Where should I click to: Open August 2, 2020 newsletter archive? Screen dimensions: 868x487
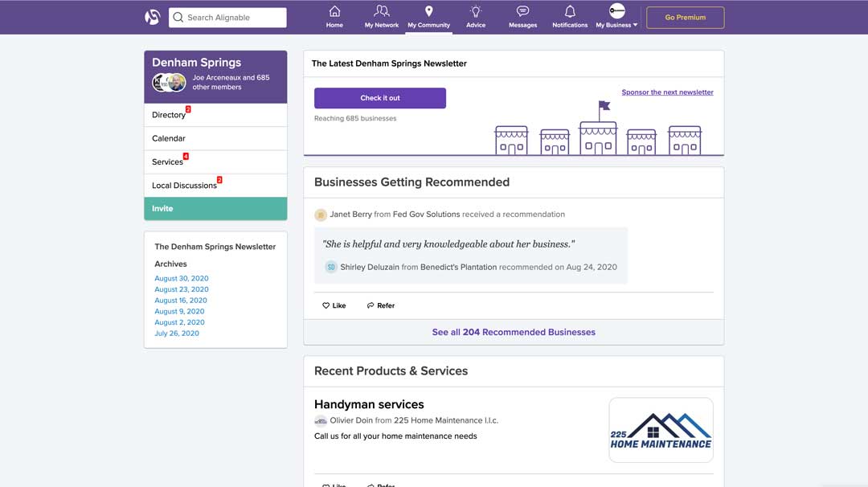tap(179, 322)
